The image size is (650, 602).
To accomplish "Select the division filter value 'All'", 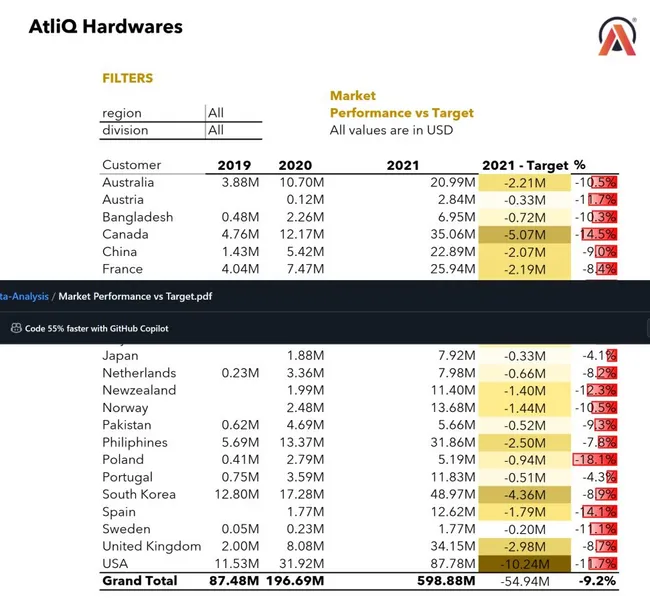I will (216, 130).
